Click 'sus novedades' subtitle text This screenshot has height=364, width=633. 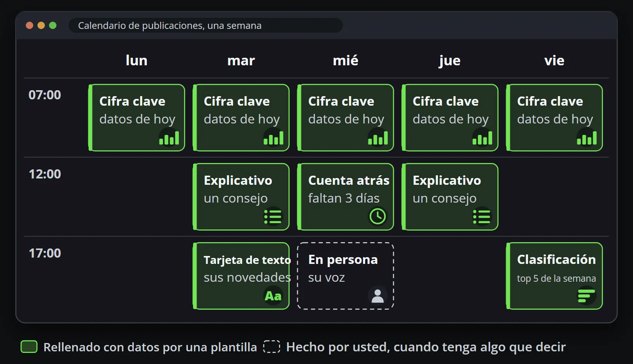(x=247, y=277)
